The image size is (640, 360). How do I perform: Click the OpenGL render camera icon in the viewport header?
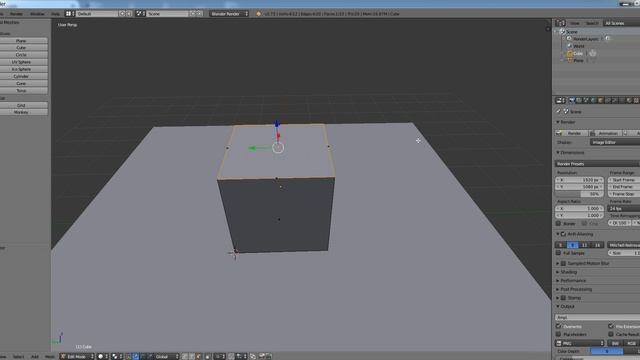click(262, 356)
